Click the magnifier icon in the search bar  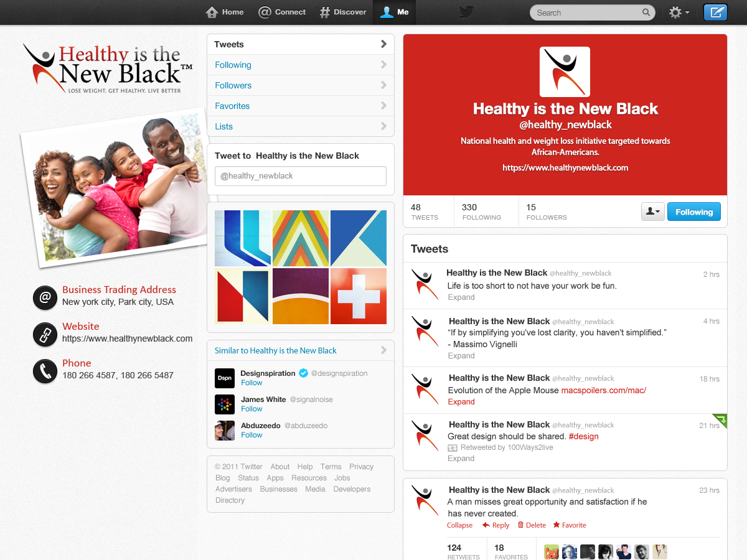[x=646, y=12]
